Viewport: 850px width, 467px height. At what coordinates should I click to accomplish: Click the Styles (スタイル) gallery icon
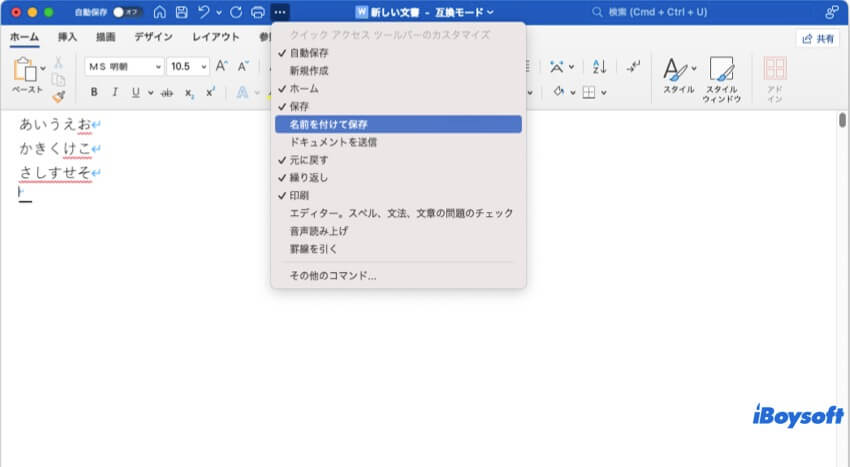tap(674, 69)
